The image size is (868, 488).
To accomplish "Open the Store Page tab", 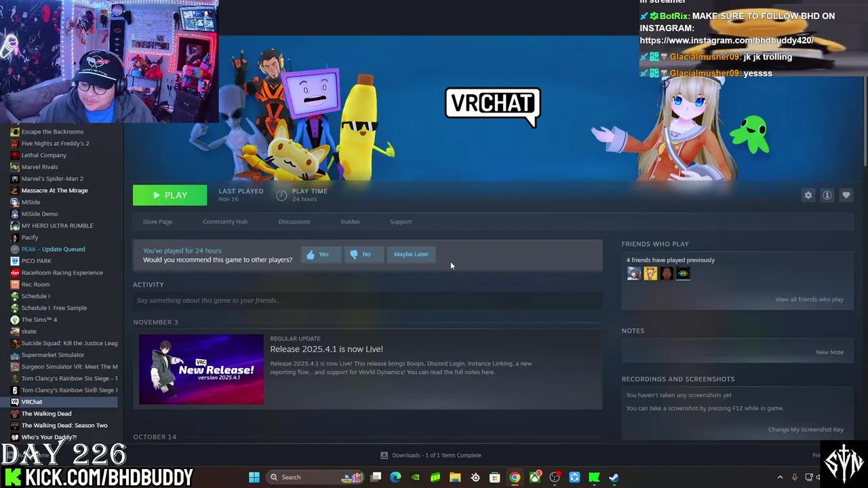I will pyautogui.click(x=157, y=222).
